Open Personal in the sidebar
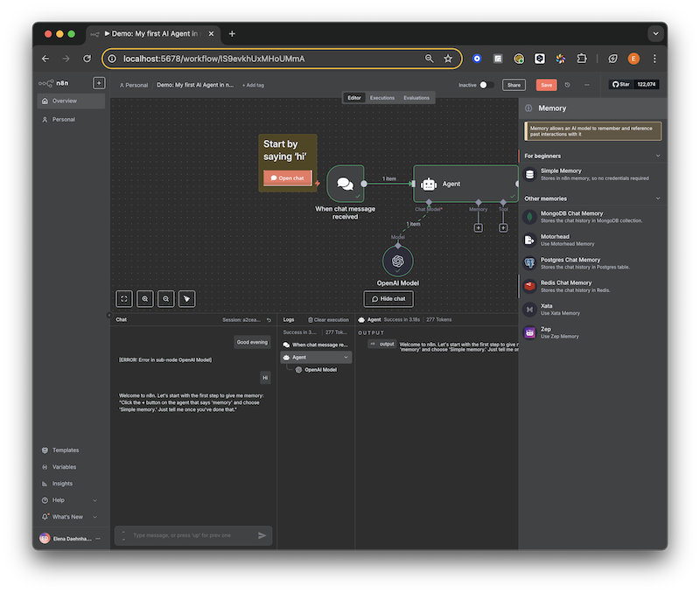 pyautogui.click(x=72, y=120)
